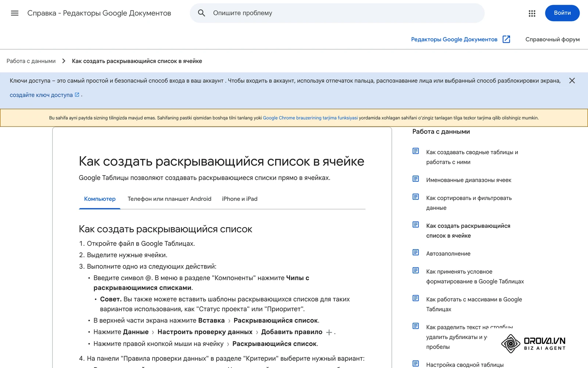
Task: Click the document icon beside Как применять условное форматирование
Action: pyautogui.click(x=416, y=270)
